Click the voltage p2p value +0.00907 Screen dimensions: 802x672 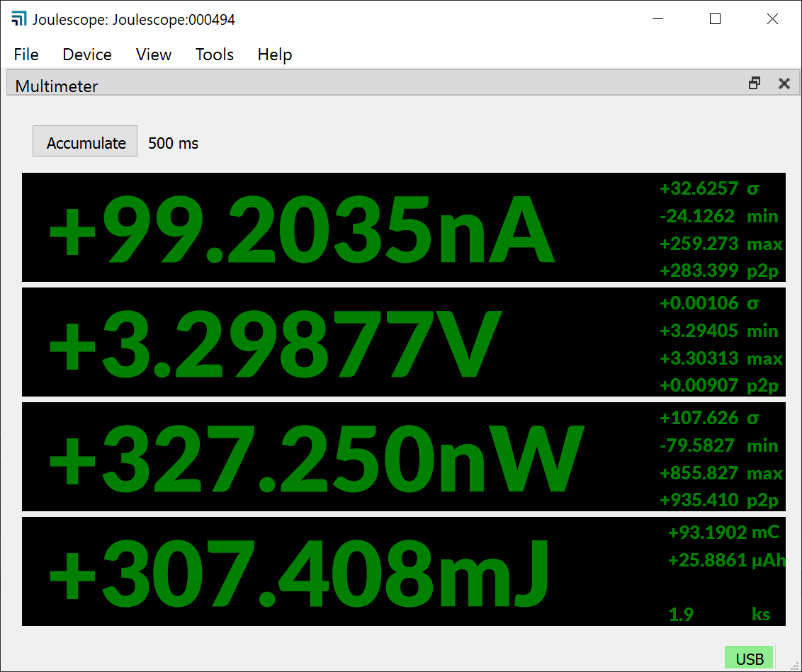[x=699, y=385]
